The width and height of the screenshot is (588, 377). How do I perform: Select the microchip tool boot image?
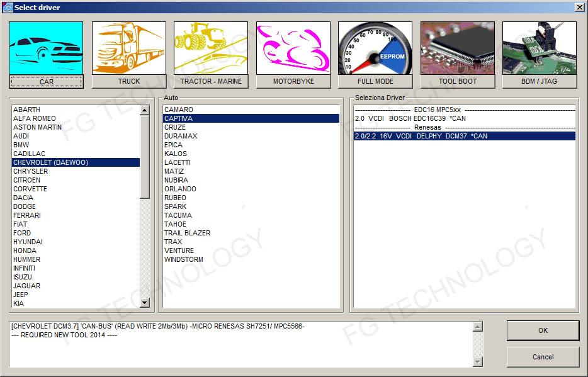pyautogui.click(x=458, y=48)
